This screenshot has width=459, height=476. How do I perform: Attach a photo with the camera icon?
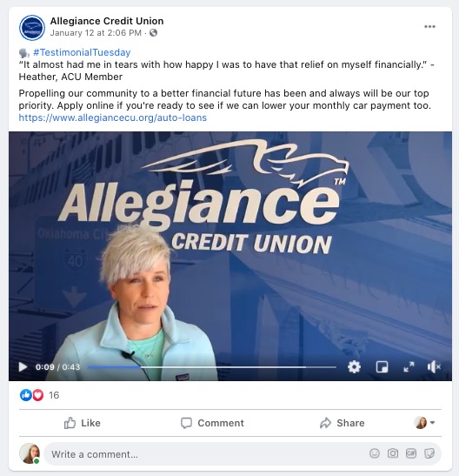click(x=393, y=453)
